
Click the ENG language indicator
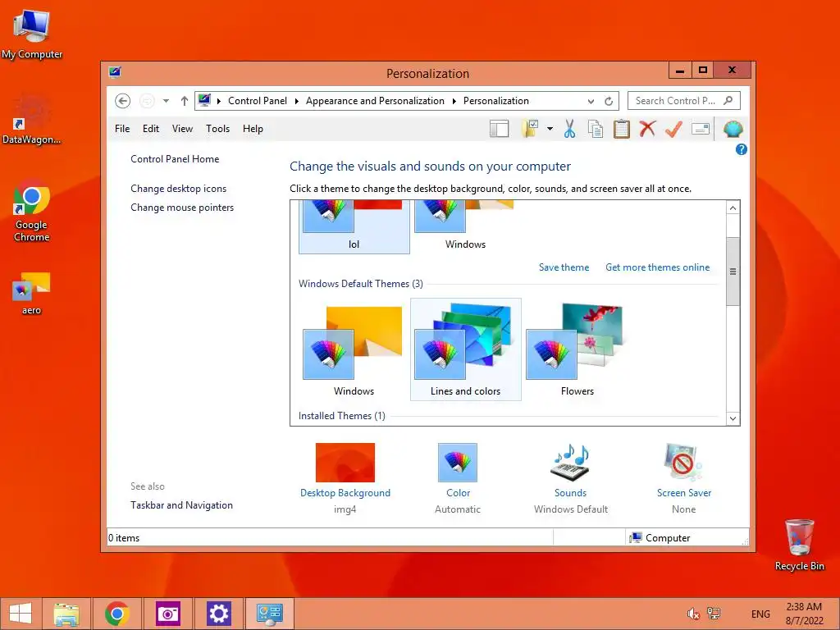(760, 614)
